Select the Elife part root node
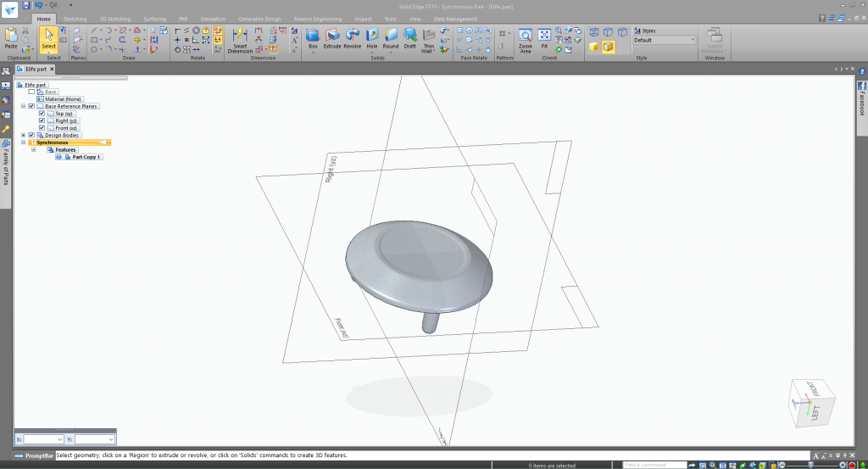Screen dimensions: 868x469 click(x=35, y=85)
